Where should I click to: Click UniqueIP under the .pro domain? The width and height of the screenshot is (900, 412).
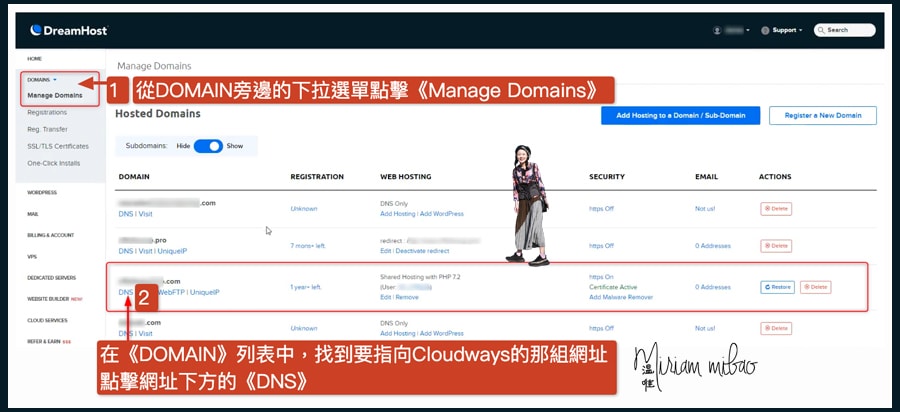(x=173, y=251)
